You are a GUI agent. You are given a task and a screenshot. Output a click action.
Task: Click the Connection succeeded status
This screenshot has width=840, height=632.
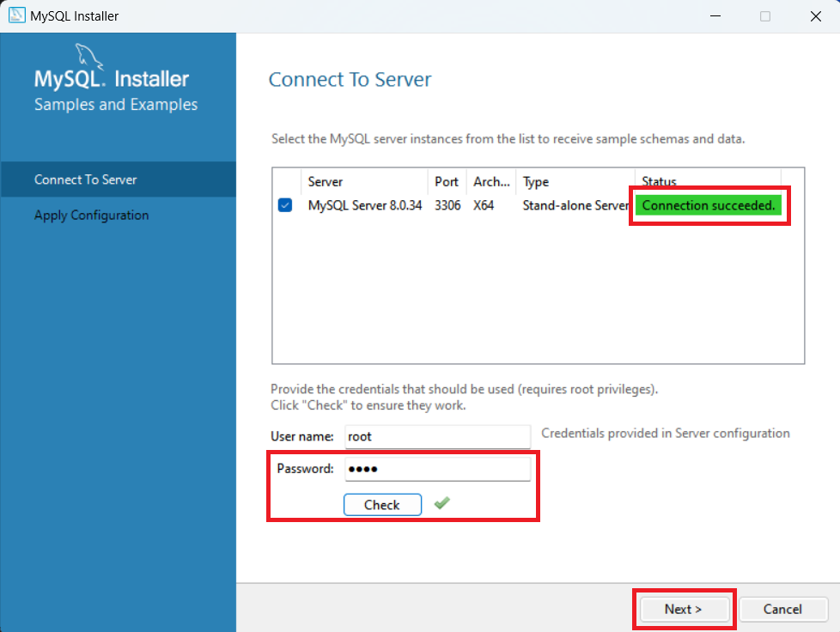click(x=709, y=205)
